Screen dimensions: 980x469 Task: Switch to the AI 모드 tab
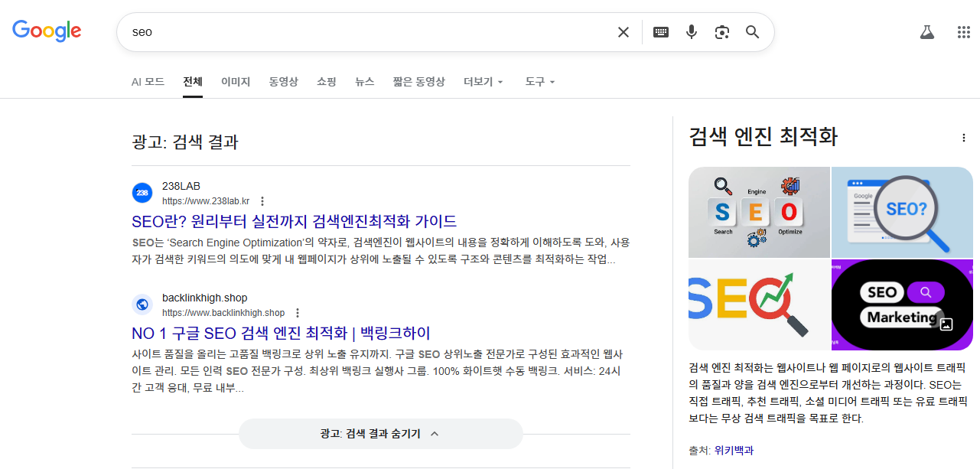(148, 82)
